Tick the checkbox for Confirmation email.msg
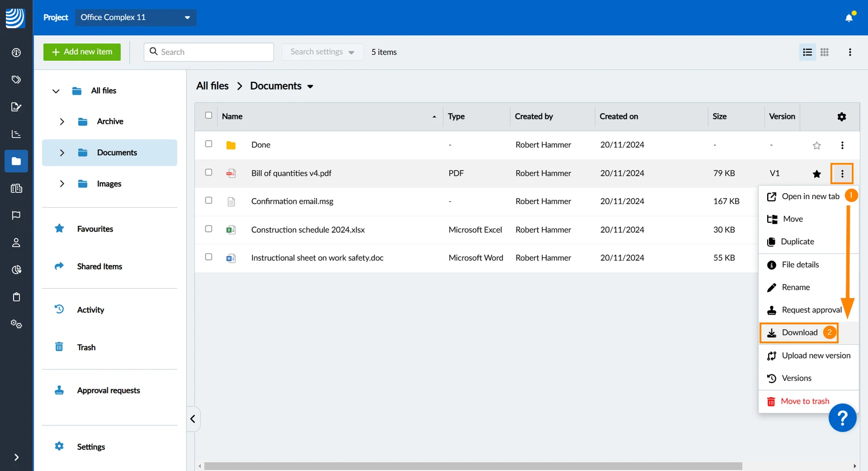This screenshot has width=868, height=471. [208, 200]
